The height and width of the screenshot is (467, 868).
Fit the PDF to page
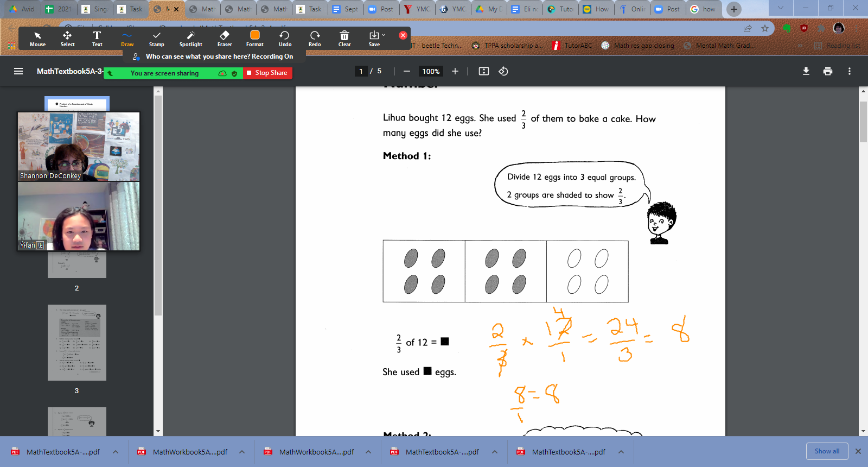coord(484,71)
